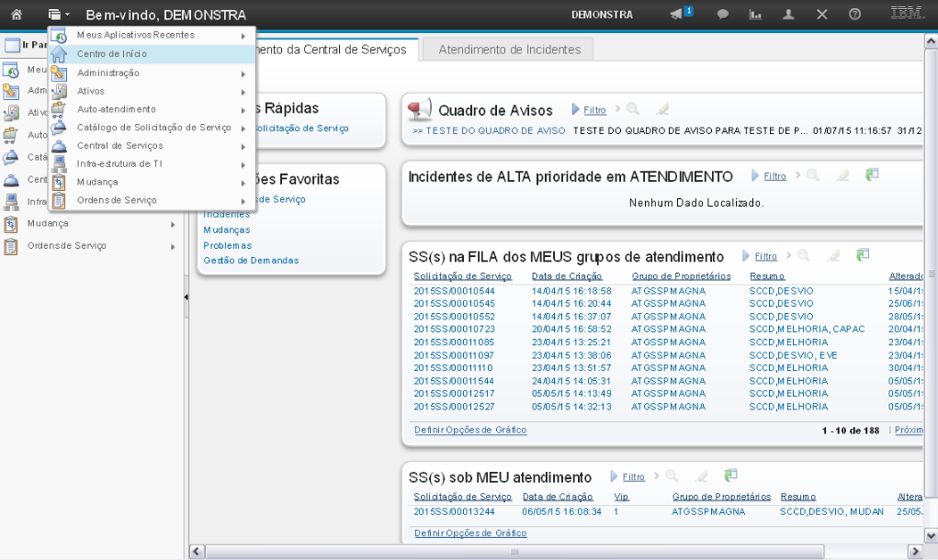This screenshot has height=560, width=938.
Task: Choose Infra-estrutura de TI in the dropdown menu
Action: 119,163
